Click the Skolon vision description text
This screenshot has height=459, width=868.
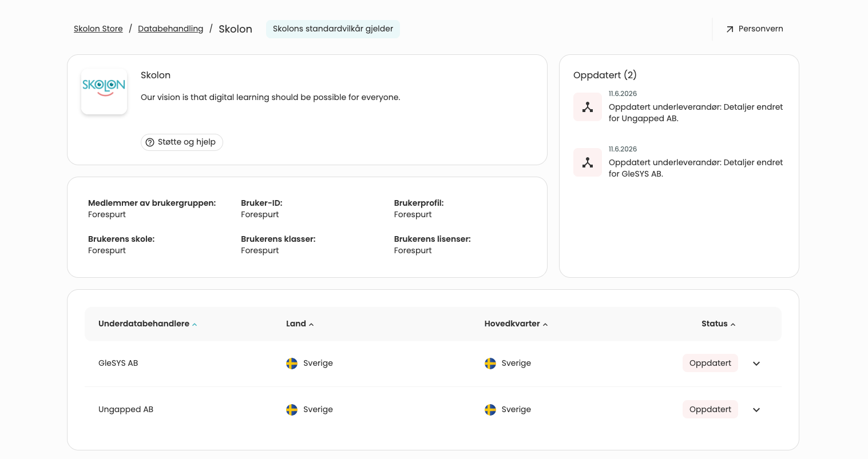(x=271, y=98)
